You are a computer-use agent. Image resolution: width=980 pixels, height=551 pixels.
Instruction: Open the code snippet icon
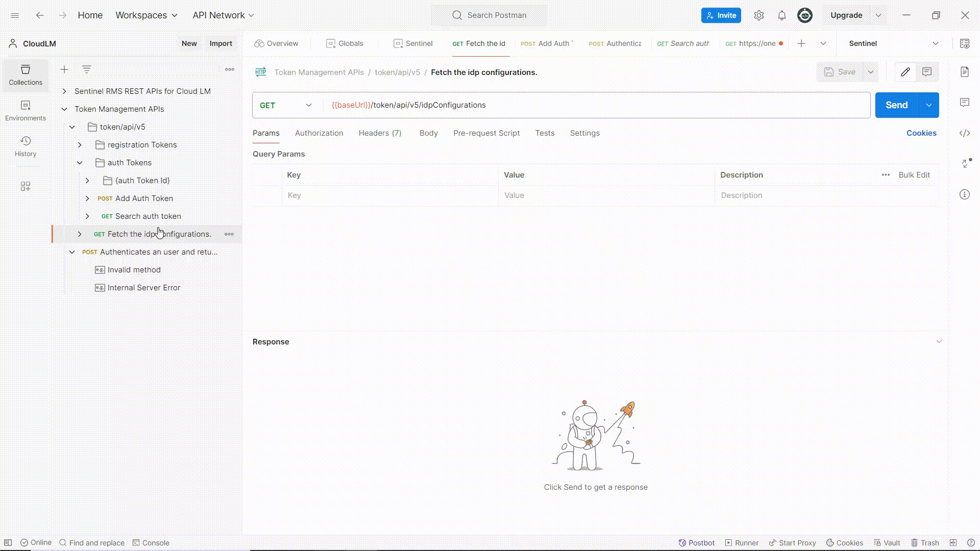click(x=965, y=133)
